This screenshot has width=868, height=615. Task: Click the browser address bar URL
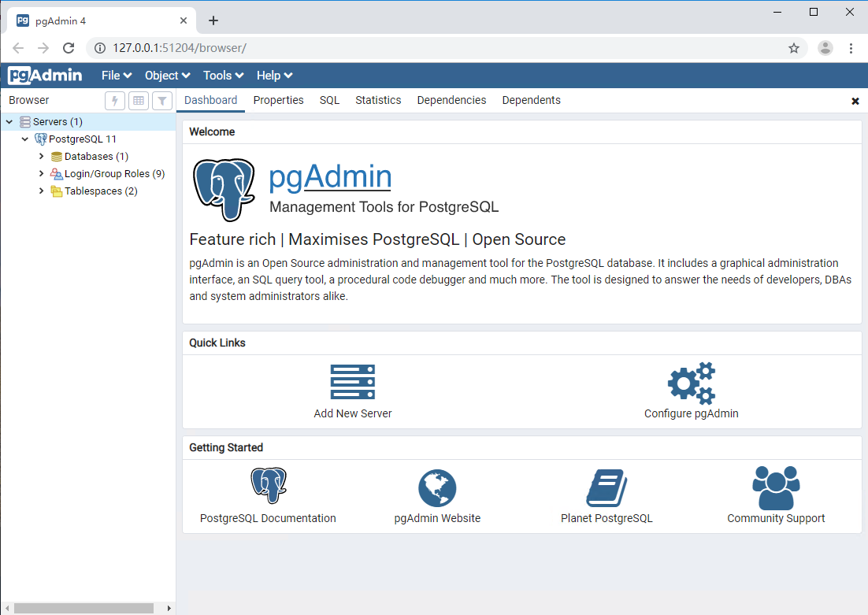point(180,48)
